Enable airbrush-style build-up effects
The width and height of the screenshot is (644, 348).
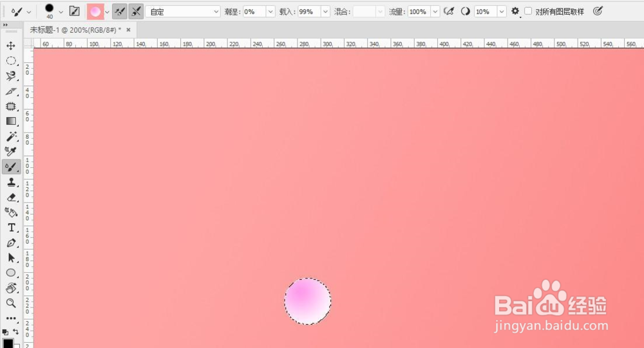pyautogui.click(x=449, y=12)
